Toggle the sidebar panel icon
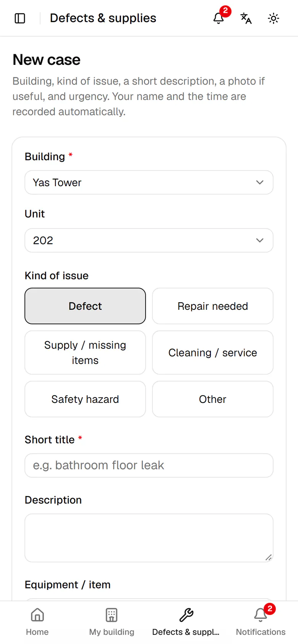The height and width of the screenshot is (644, 298). coord(20,18)
